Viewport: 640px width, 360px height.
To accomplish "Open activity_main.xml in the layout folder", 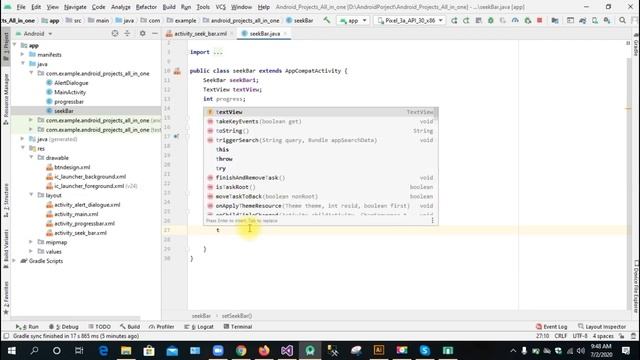I will [x=76, y=214].
